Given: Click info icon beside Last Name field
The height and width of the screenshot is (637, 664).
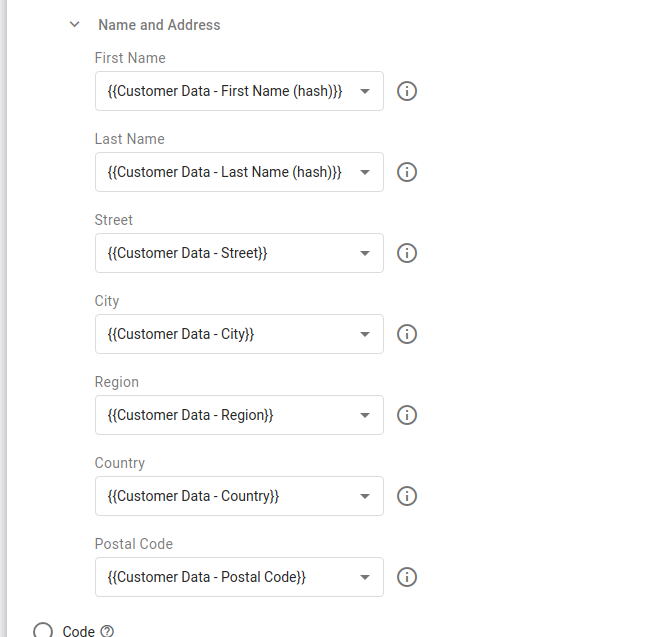Looking at the screenshot, I should tap(407, 172).
